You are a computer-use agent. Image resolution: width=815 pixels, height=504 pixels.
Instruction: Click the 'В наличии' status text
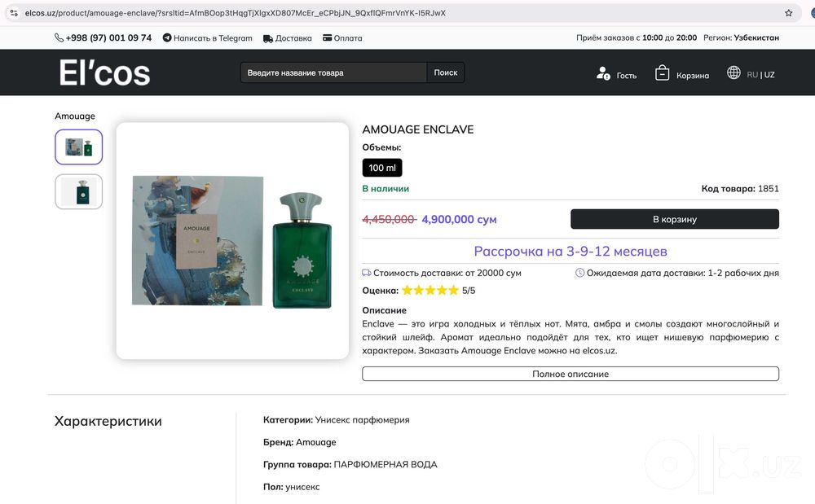coord(385,188)
